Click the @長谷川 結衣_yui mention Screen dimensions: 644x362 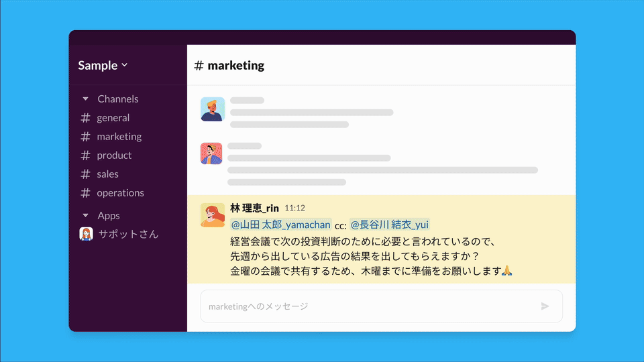click(389, 225)
